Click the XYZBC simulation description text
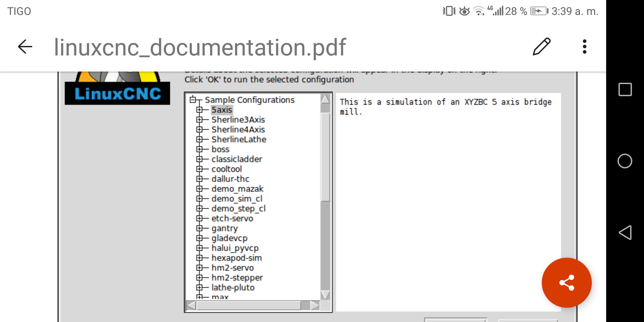 pos(445,106)
